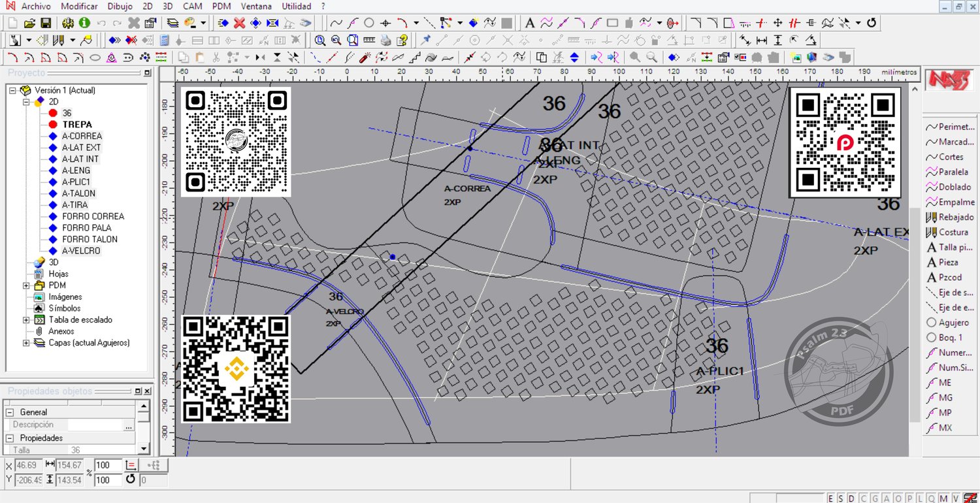Open the palette icon dropdown arrow

tap(203, 23)
